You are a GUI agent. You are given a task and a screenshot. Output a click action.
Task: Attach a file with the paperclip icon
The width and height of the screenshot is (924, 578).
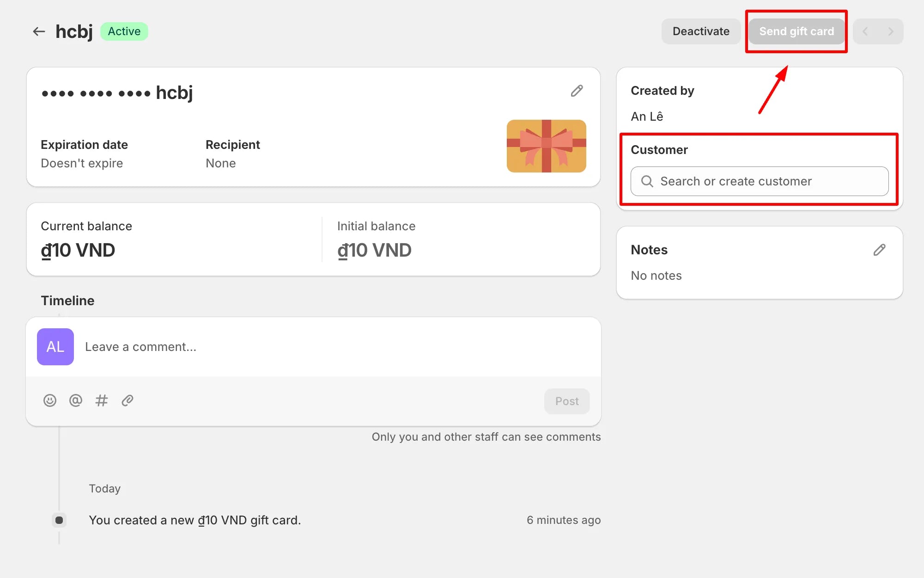128,400
